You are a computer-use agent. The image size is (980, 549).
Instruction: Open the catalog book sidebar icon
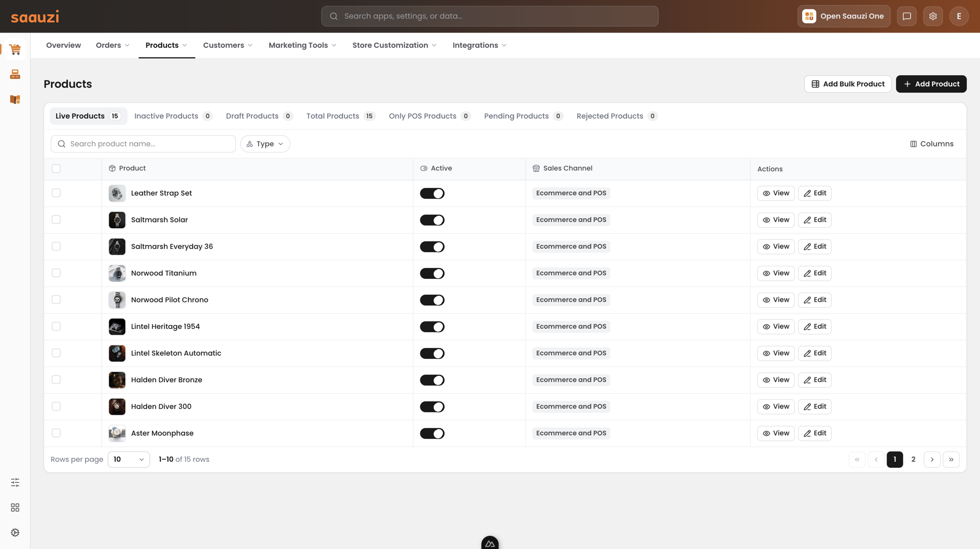(x=15, y=100)
